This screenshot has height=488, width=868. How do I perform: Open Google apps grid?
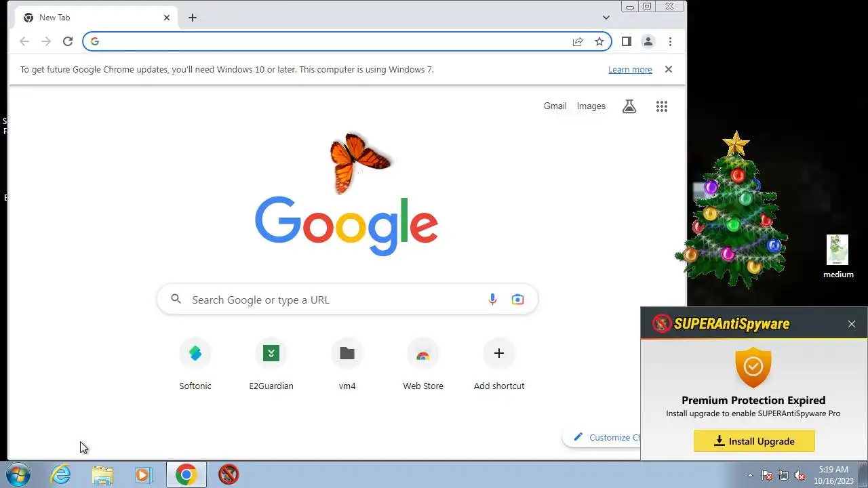pos(662,106)
